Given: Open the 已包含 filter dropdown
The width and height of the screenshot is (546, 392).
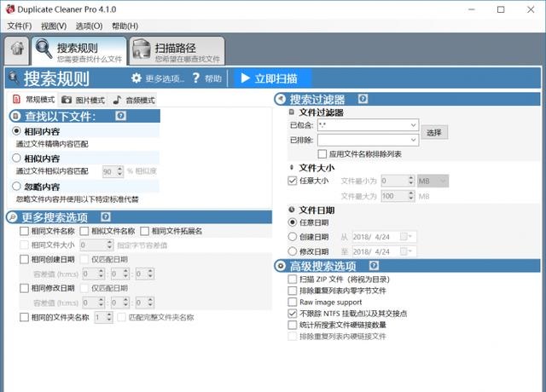Looking at the screenshot, I should pos(413,125).
